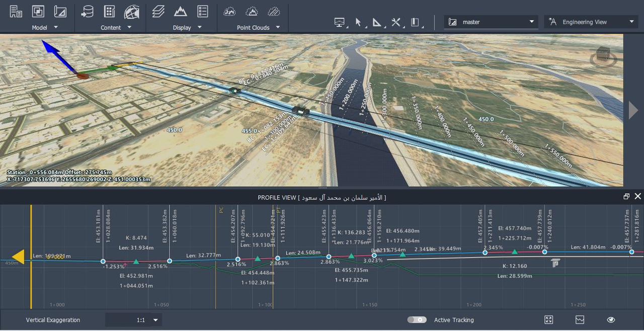
Task: Click the Data Sources database icon
Action: [88, 11]
